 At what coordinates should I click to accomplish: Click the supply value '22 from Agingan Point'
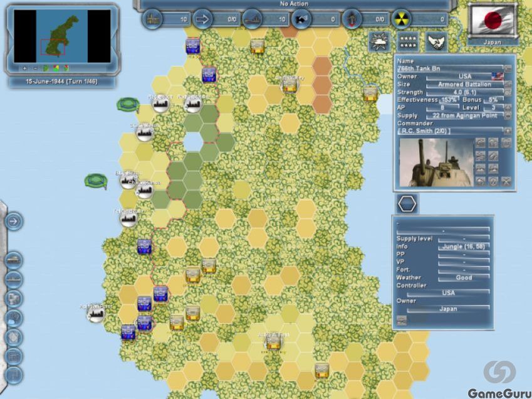click(x=465, y=116)
